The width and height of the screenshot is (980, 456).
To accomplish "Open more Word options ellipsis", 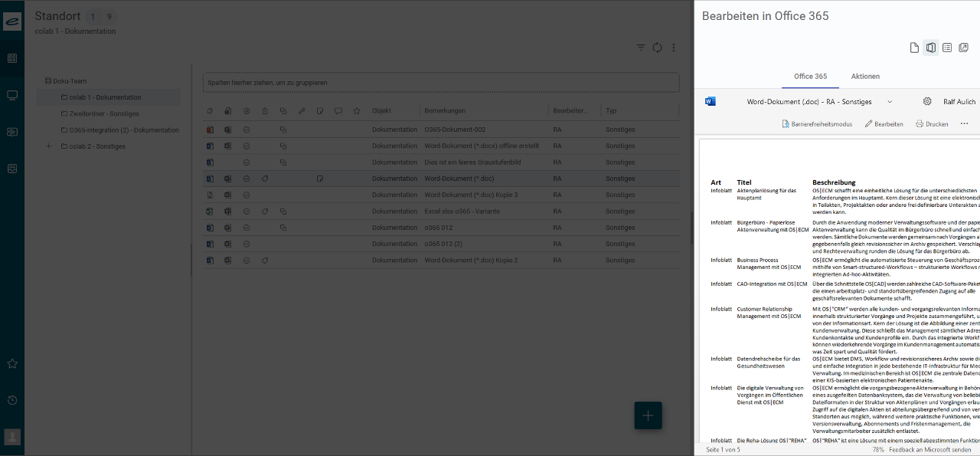I will click(964, 123).
